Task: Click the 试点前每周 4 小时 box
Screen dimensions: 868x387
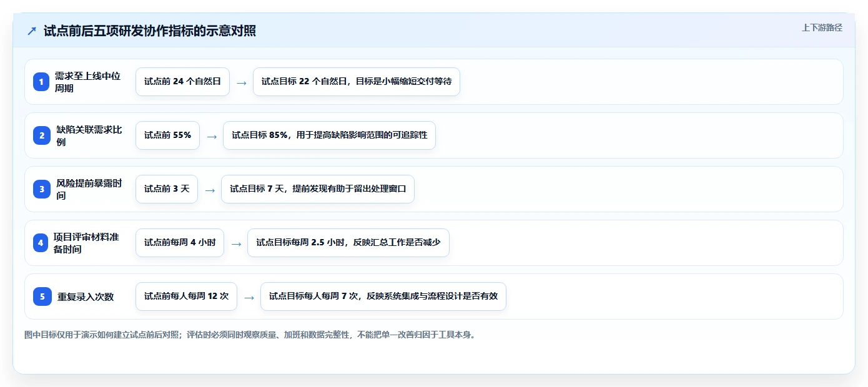Action: [x=180, y=243]
